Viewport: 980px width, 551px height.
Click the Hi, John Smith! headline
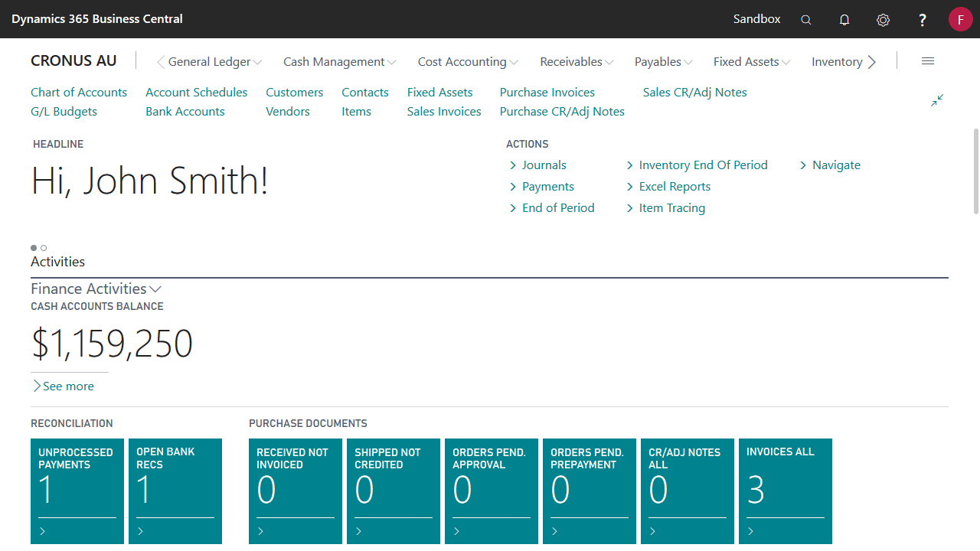149,181
